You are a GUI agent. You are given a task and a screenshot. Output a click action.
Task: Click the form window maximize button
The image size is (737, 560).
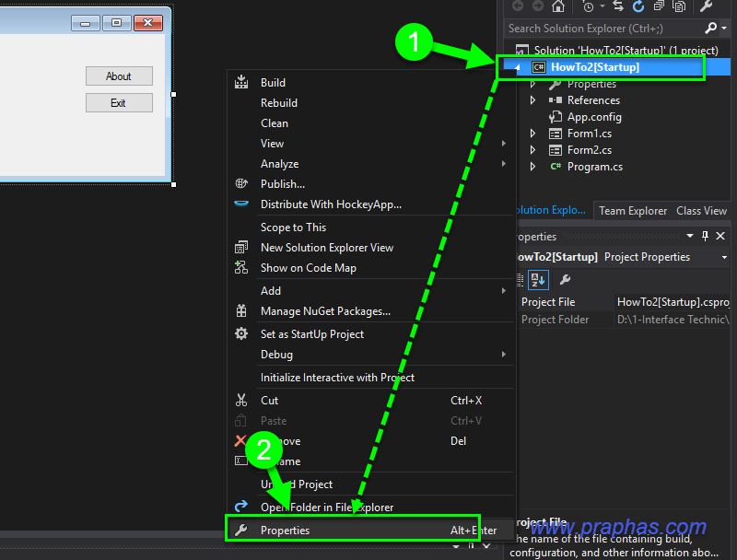(x=117, y=23)
